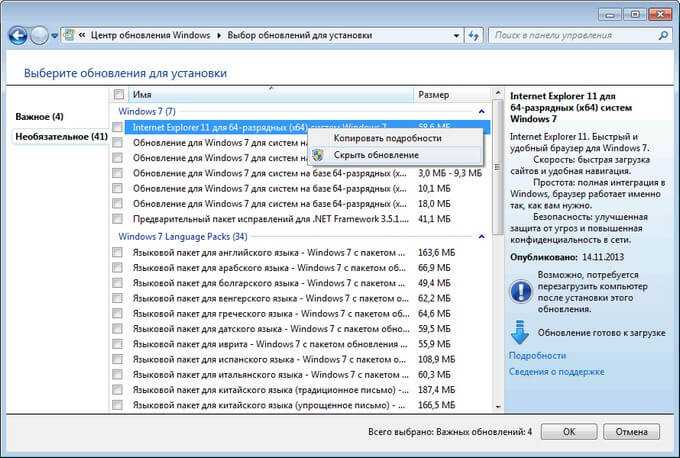Click the Центр обновления Windows breadcrumb

tap(150, 36)
